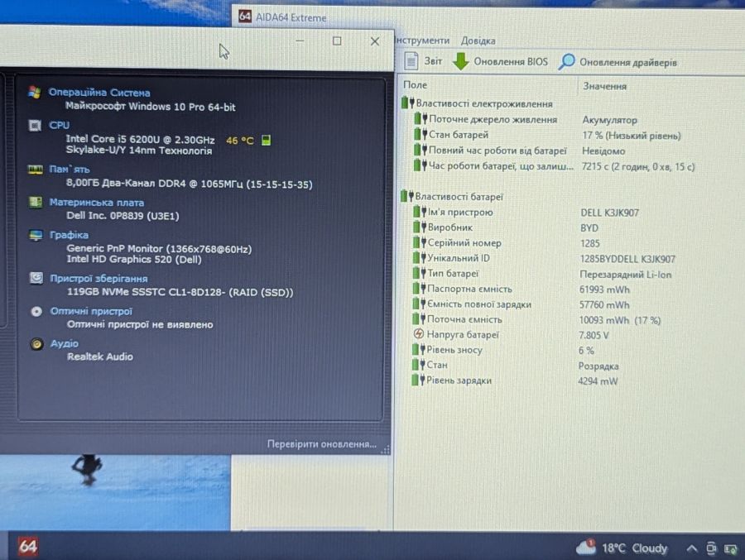745x560 pixels.
Task: Click battery icon beside Рівень зносу
Action: [418, 350]
